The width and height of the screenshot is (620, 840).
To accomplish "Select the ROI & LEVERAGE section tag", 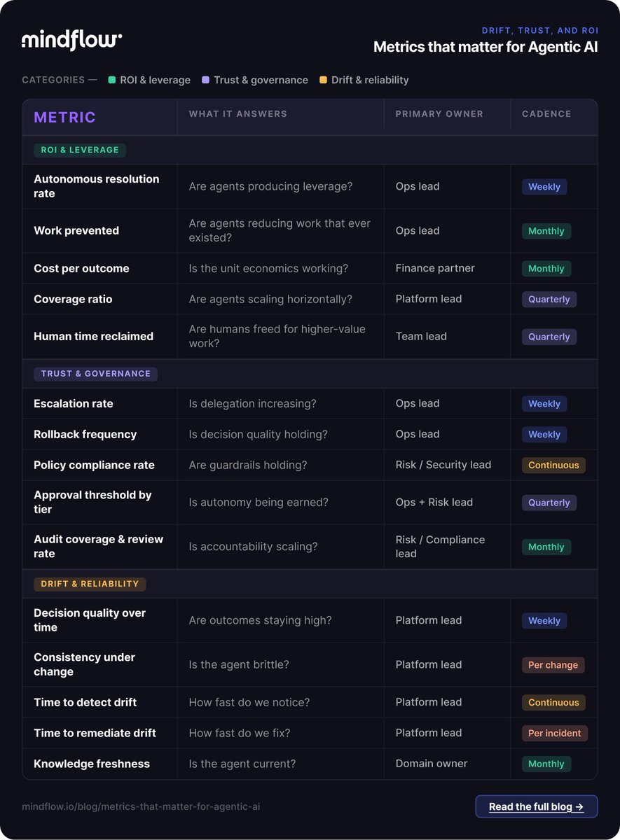I will [x=81, y=150].
